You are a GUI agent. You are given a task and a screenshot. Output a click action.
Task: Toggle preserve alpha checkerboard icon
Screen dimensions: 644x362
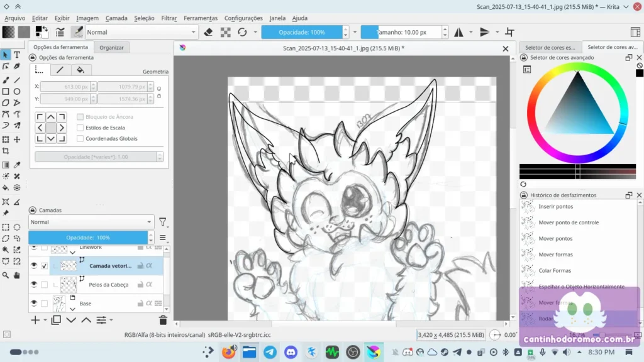[226, 32]
